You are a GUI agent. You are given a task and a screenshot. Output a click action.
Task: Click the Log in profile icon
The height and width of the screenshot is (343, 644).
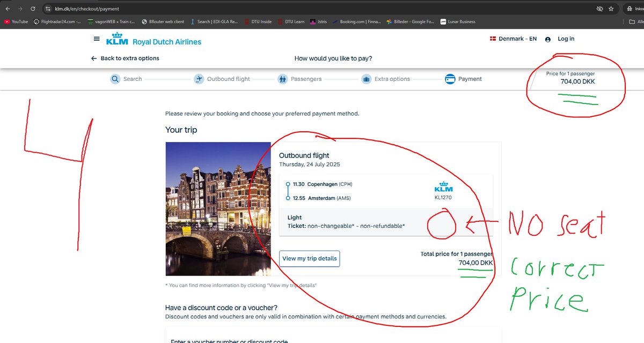click(548, 39)
